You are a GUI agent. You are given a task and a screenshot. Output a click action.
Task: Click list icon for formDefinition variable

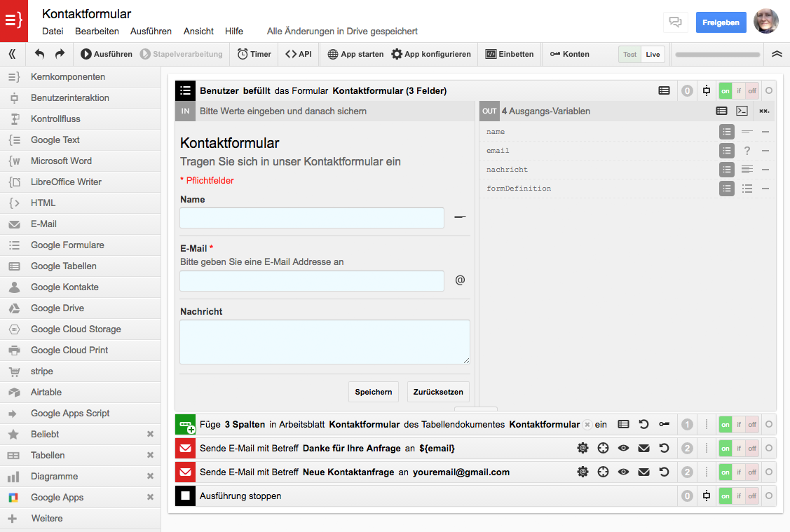[726, 189]
